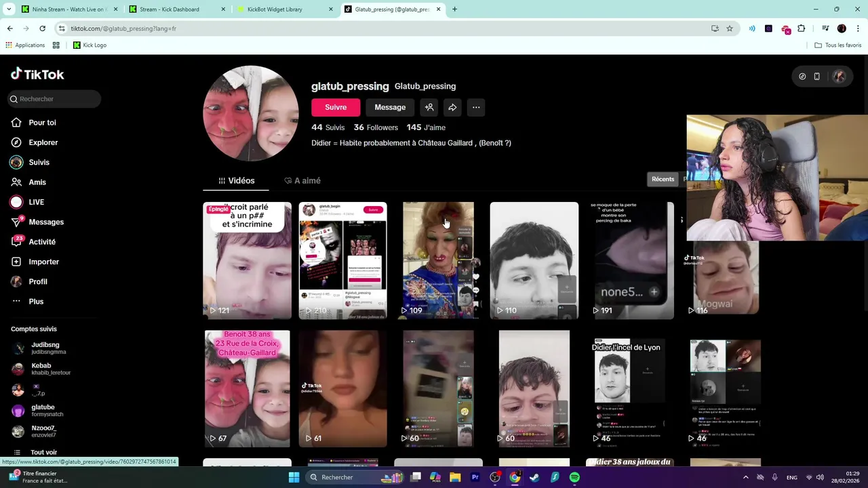The image size is (868, 488).
Task: Open Messages inbox in sidebar
Action: click(37, 222)
